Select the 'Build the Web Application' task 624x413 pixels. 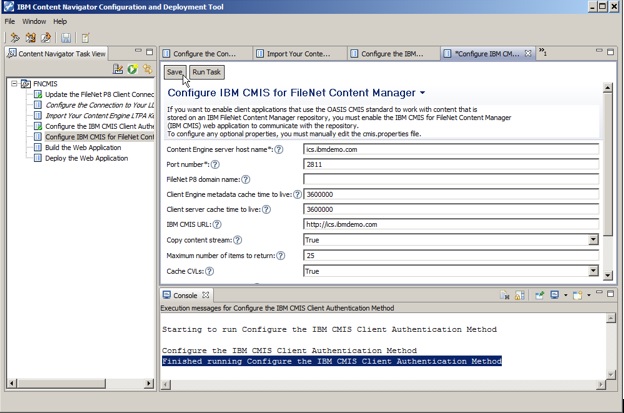point(83,148)
